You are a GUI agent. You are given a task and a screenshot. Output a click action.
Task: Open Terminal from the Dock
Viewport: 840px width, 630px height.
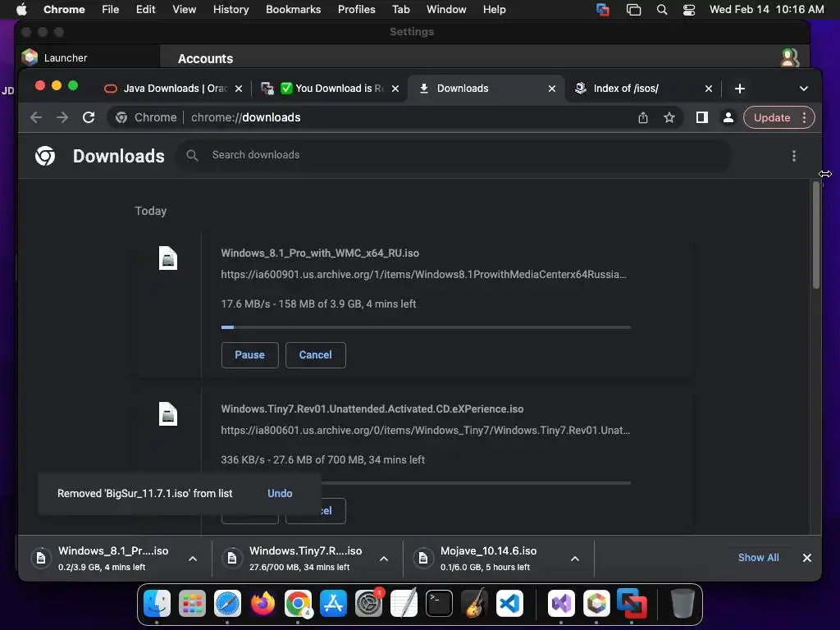[x=440, y=604]
